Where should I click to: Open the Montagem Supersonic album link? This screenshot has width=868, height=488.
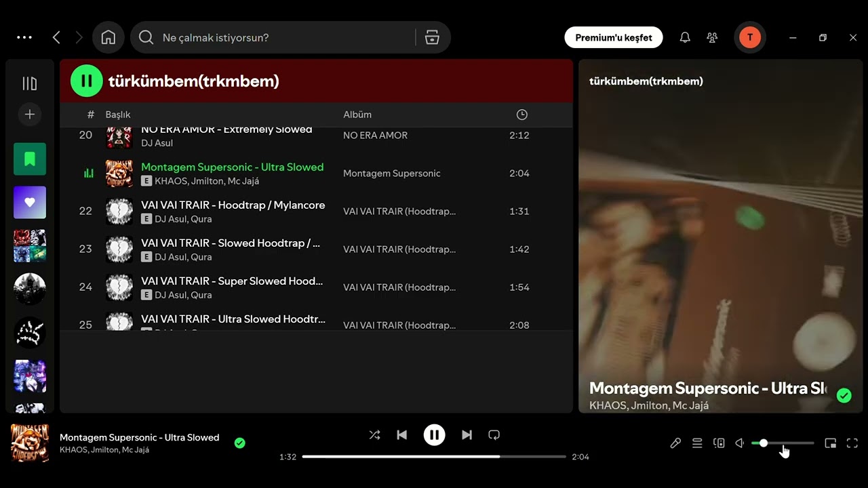coord(392,174)
